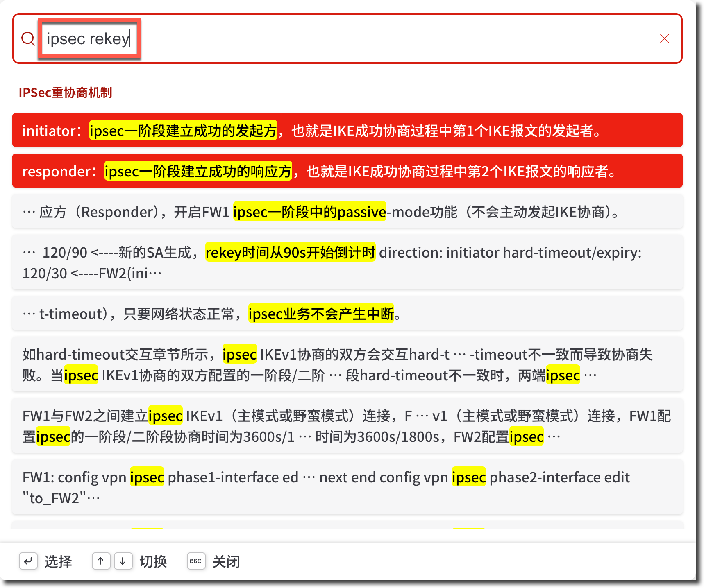Screen dimensions: 704x588
Task: Select the 'initiator' search result
Action: (x=347, y=131)
